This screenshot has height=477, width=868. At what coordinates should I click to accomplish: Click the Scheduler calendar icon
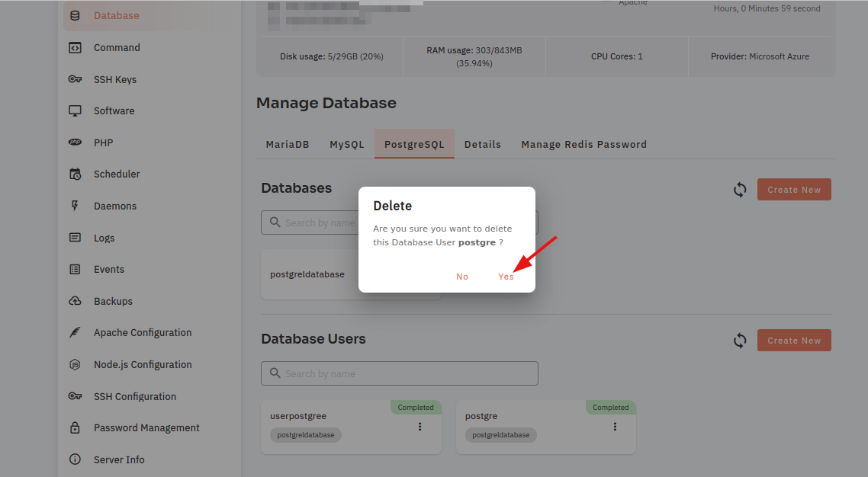coord(75,174)
